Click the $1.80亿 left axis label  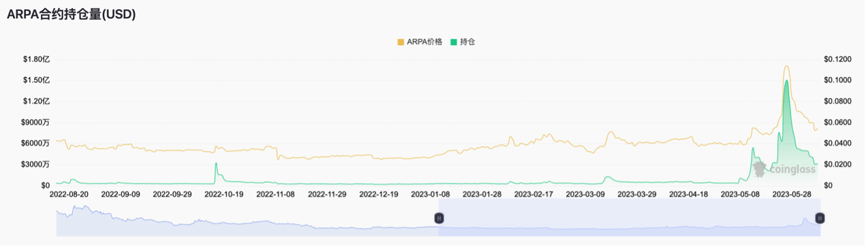tap(37, 59)
